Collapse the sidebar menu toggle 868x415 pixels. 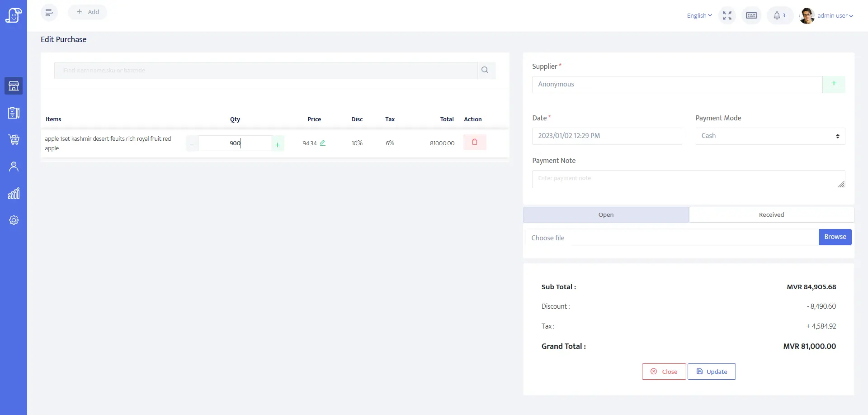tap(49, 12)
